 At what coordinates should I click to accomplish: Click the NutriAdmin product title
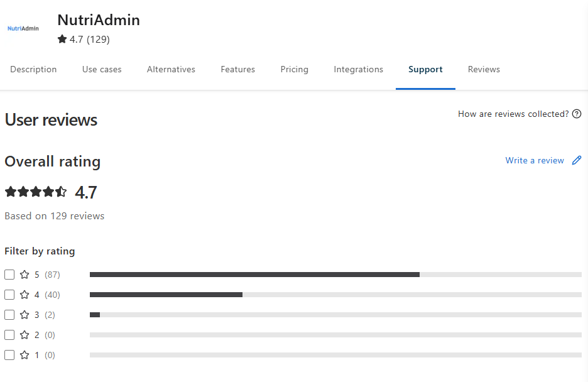coord(99,20)
